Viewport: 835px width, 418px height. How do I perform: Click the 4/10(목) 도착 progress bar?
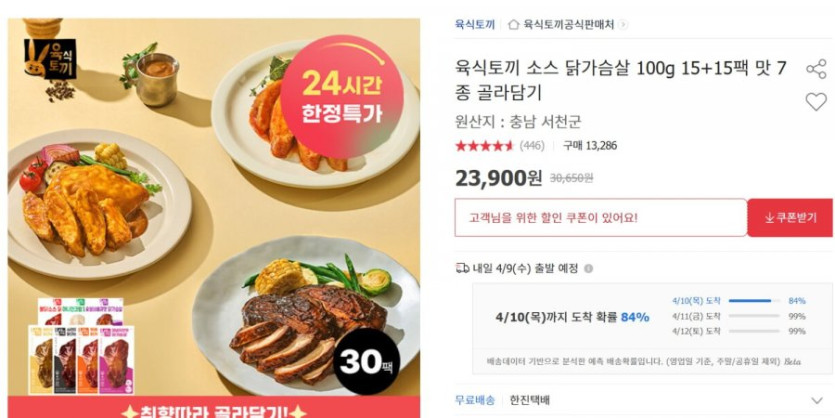tap(754, 301)
